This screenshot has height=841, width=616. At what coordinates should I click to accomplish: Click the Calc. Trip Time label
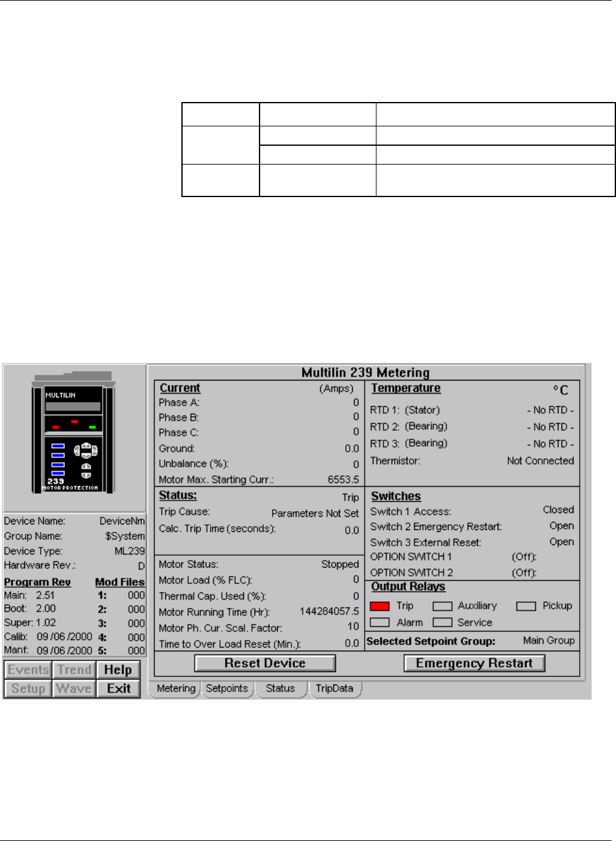pos(217,529)
